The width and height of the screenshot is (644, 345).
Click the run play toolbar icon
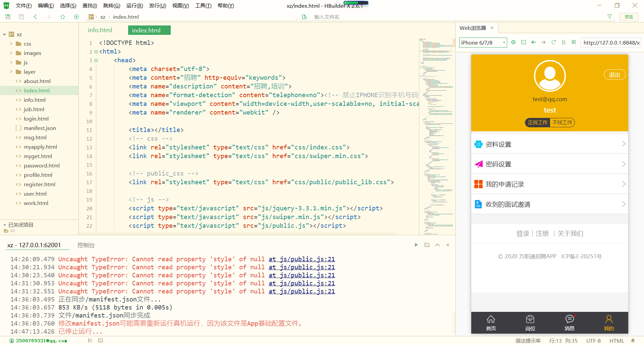click(x=76, y=17)
